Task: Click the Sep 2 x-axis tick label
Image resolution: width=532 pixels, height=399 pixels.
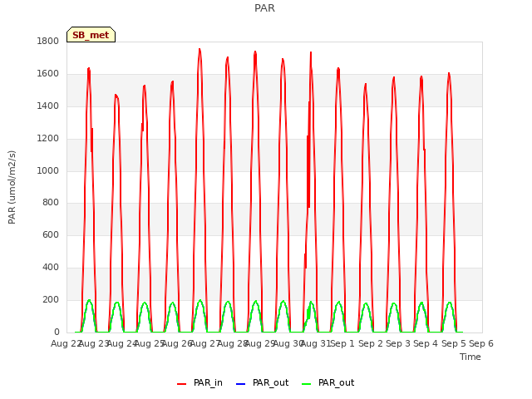Action: click(371, 343)
